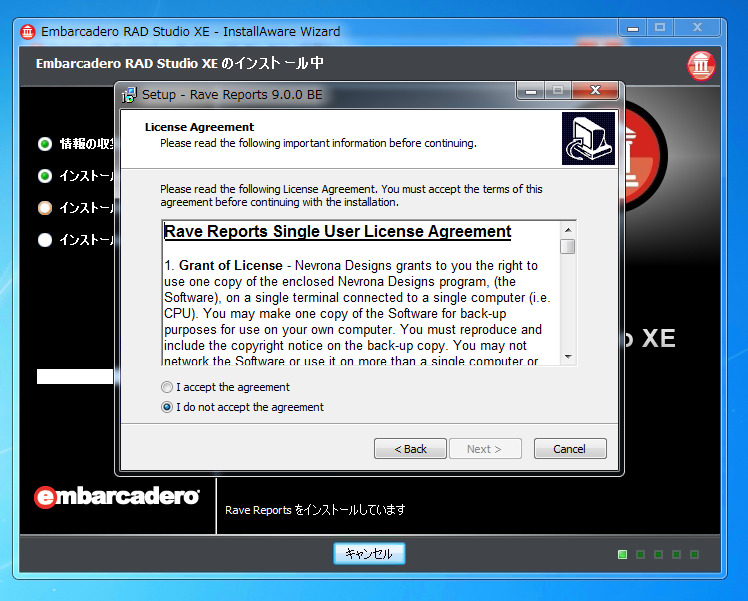The height and width of the screenshot is (601, 748).
Task: Click the greyed-out Next button
Action: pyautogui.click(x=485, y=449)
